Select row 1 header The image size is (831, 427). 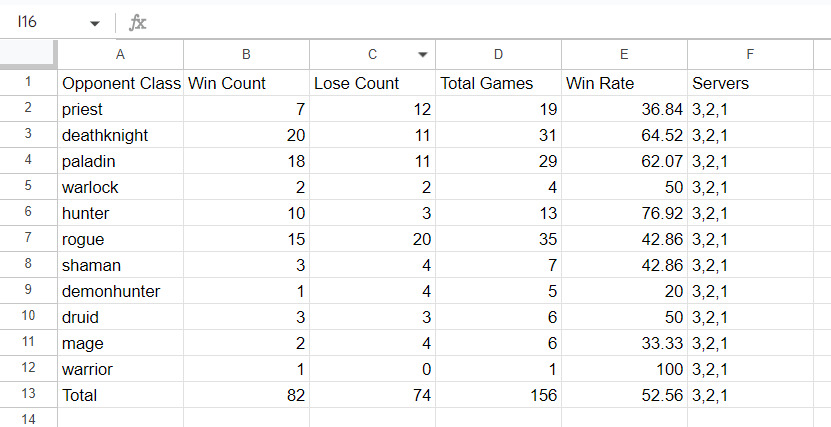[28, 83]
